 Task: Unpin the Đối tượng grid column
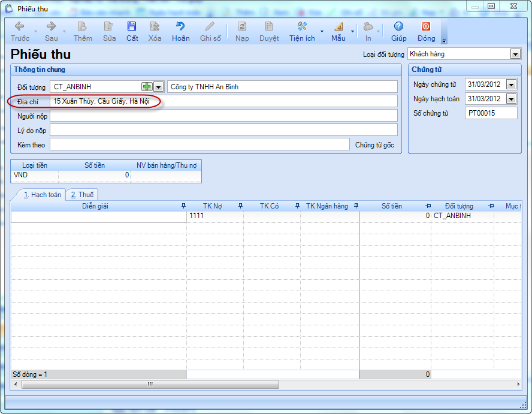pyautogui.click(x=491, y=206)
